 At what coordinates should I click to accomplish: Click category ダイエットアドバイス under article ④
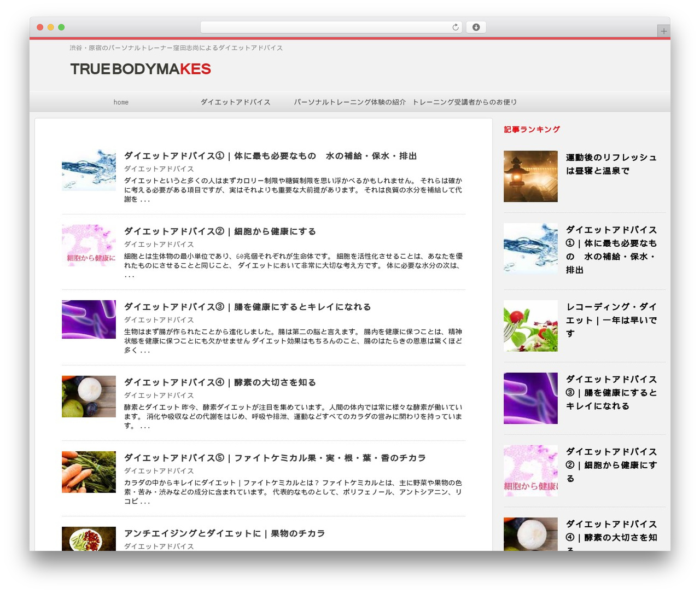159,396
